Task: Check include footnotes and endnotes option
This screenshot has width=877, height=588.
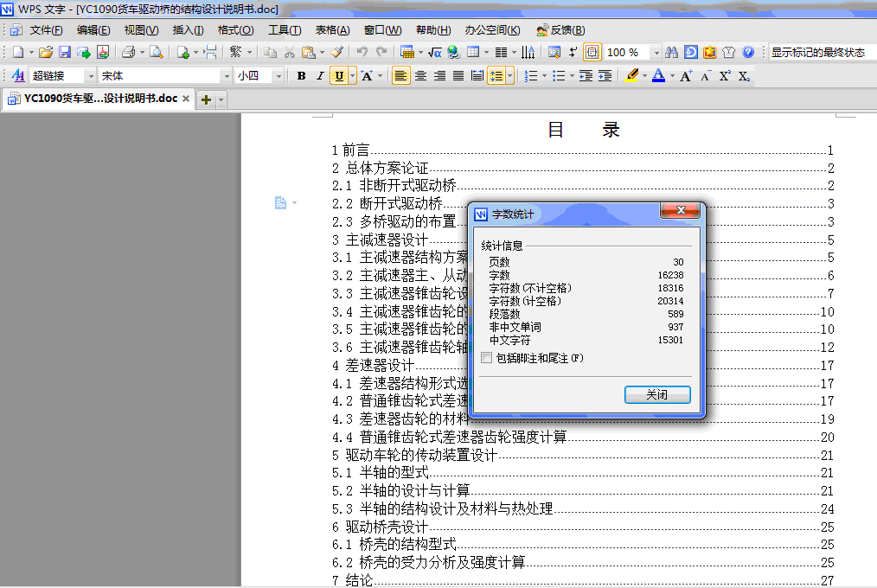Action: point(487,358)
